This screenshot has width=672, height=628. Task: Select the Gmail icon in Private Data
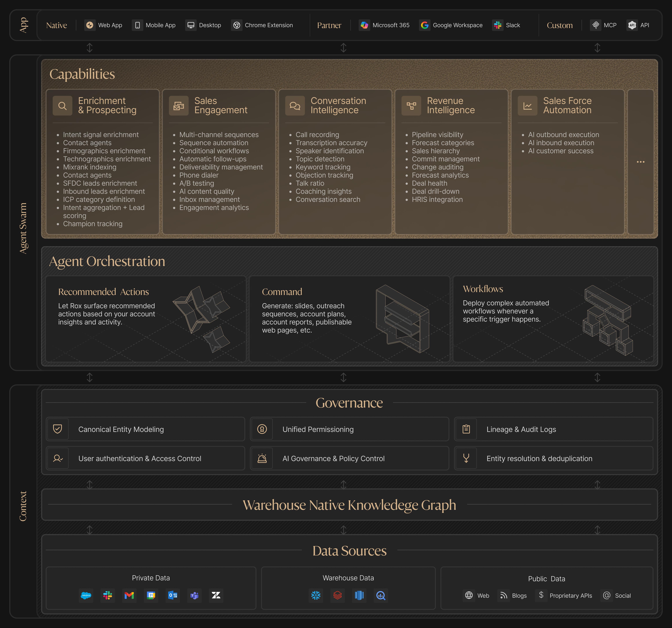[130, 596]
